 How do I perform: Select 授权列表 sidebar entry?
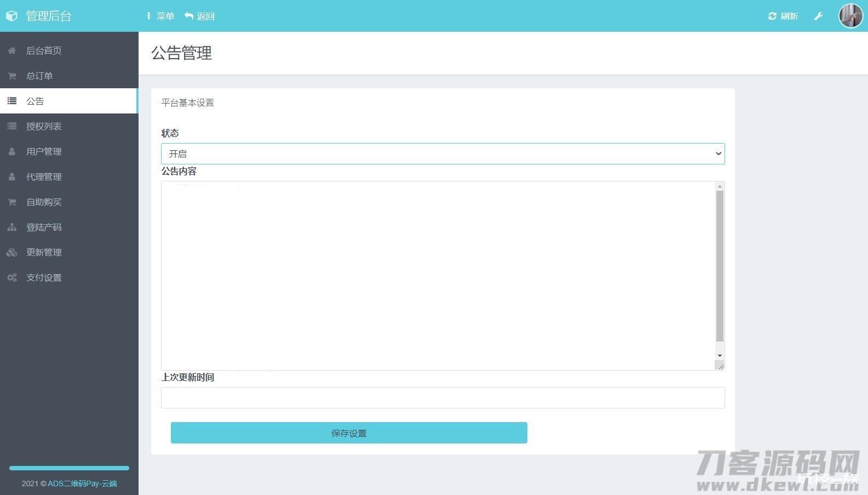pos(69,126)
